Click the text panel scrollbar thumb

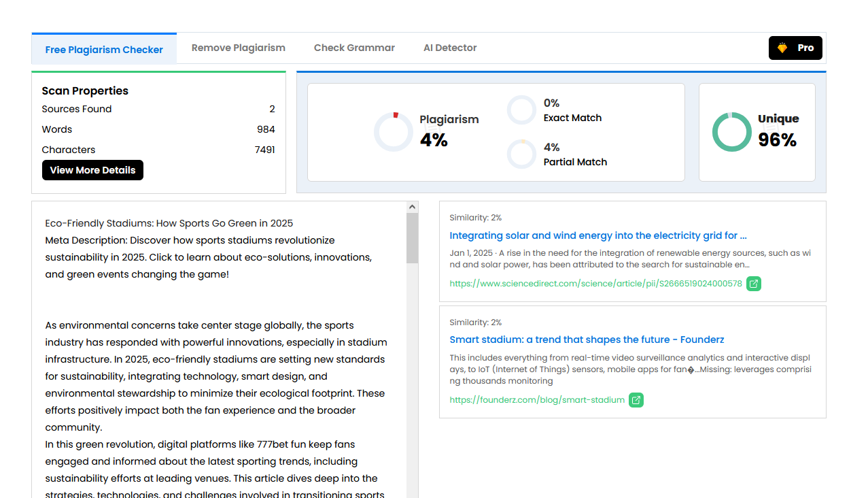tap(413, 238)
